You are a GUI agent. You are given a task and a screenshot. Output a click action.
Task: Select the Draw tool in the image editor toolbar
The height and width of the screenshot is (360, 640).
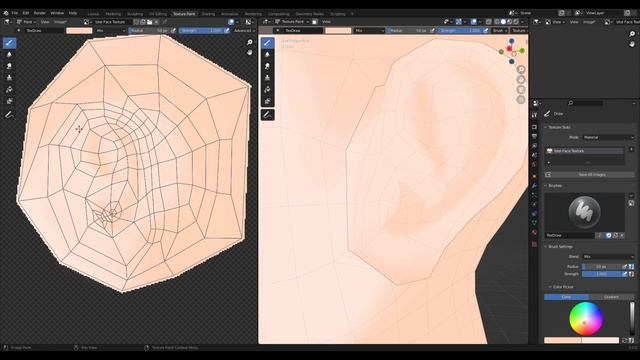[9, 43]
